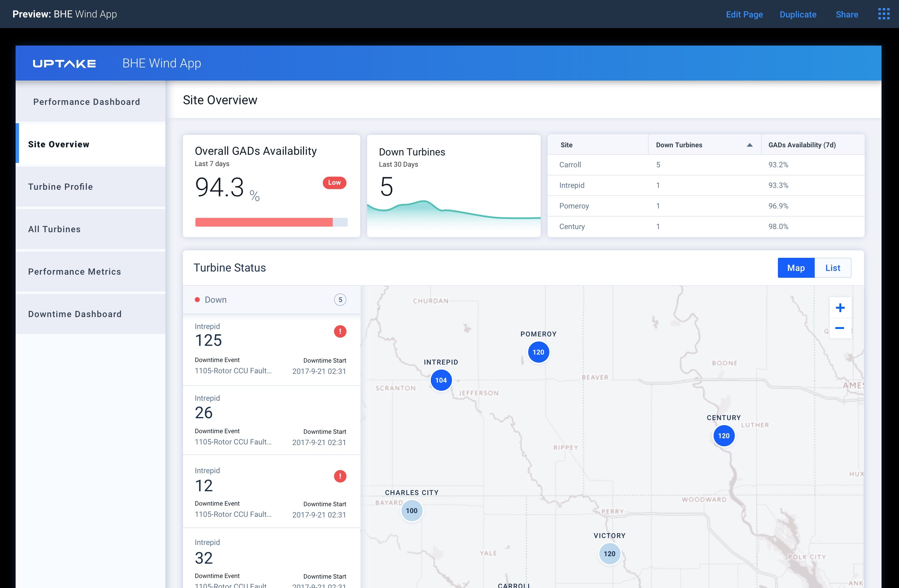This screenshot has height=588, width=899.
Task: Click the GADs availability progress bar
Action: tap(271, 222)
